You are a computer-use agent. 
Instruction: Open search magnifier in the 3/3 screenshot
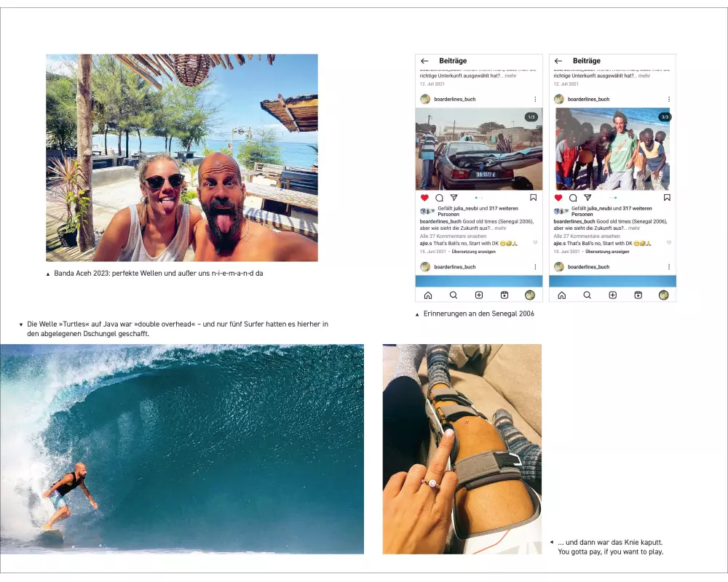pyautogui.click(x=587, y=295)
